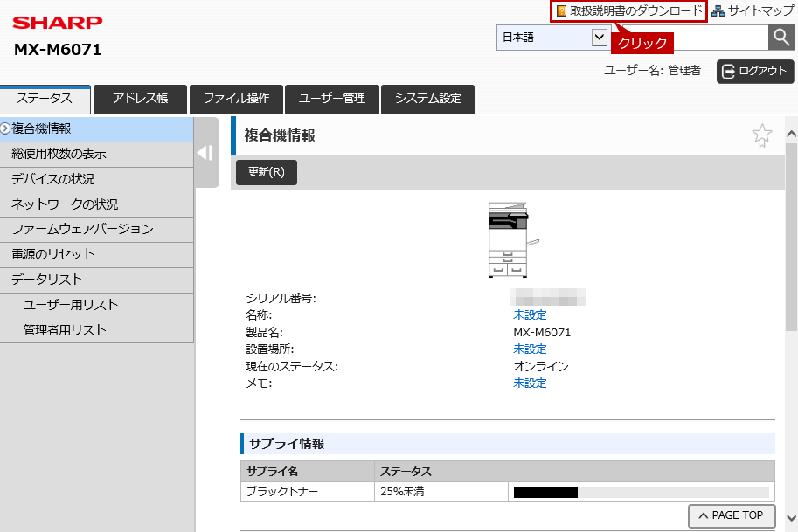
Task: Click the ブラックトナー supply cell
Action: pos(308,492)
